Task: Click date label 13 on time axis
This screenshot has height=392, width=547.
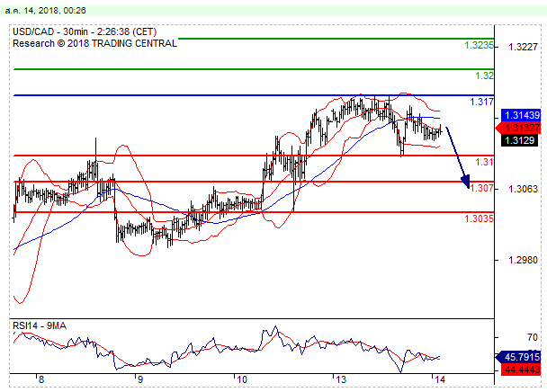Action: click(341, 379)
